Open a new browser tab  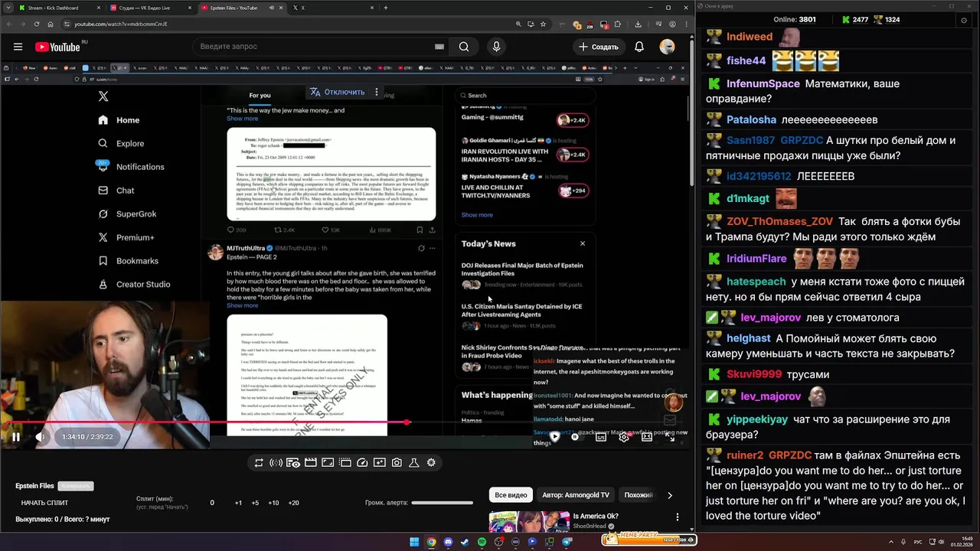click(385, 8)
